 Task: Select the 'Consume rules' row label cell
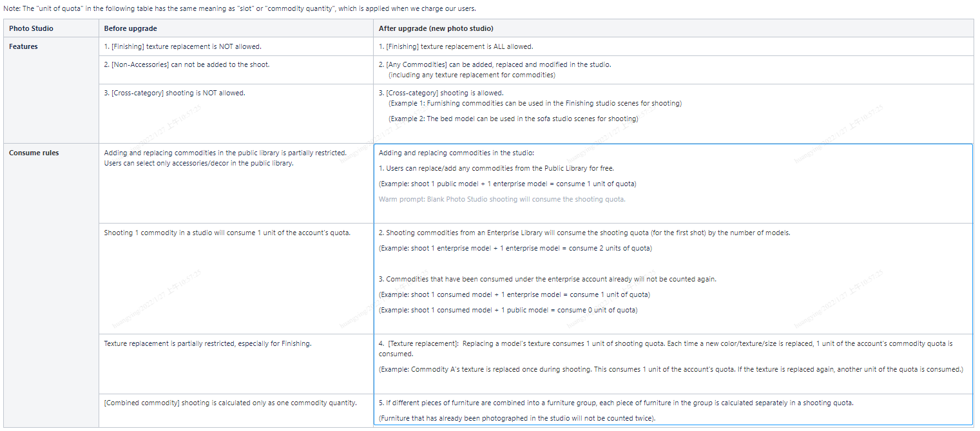click(34, 153)
